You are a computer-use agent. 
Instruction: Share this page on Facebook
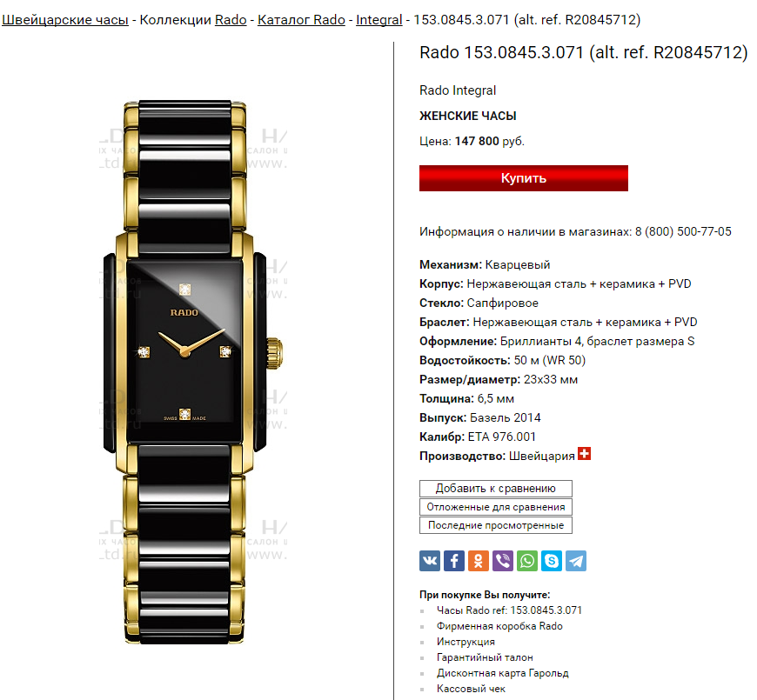[454, 561]
